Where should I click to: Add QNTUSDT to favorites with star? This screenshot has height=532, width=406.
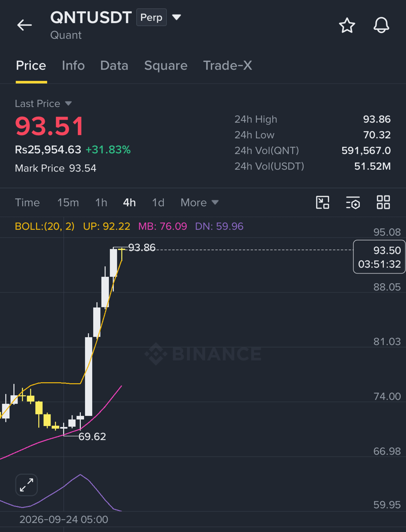tap(347, 25)
